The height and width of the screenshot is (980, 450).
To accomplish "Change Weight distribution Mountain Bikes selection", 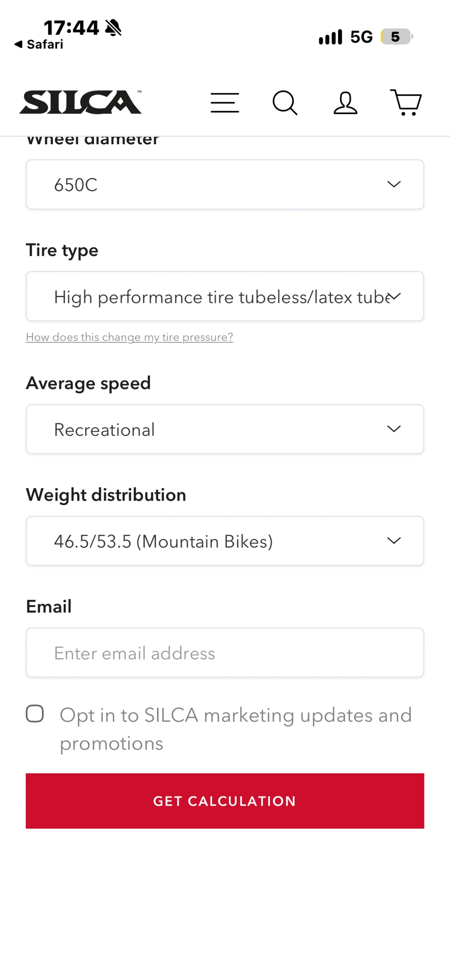I will coord(225,541).
